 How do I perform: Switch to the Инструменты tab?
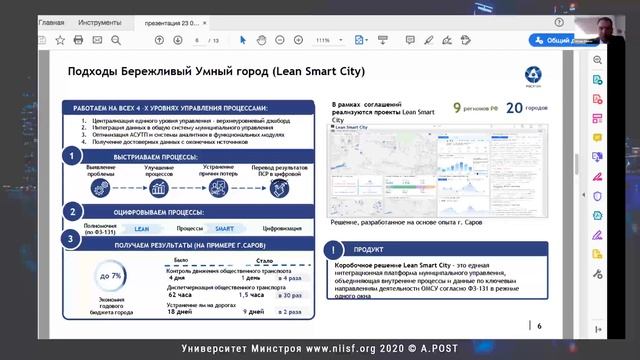pos(100,23)
